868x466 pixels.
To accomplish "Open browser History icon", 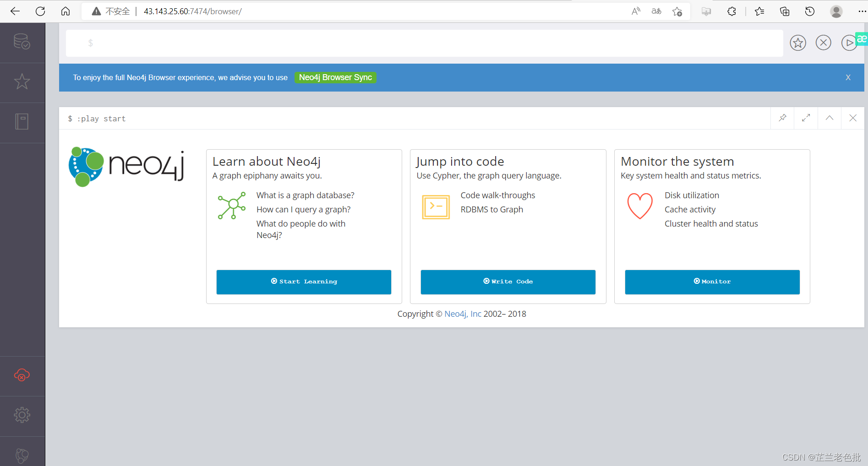I will 810,11.
